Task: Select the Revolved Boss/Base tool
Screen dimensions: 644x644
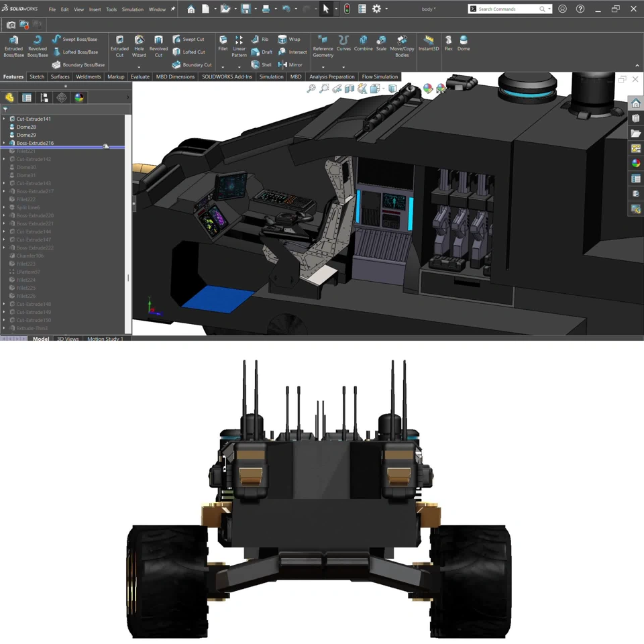Action: (x=38, y=46)
